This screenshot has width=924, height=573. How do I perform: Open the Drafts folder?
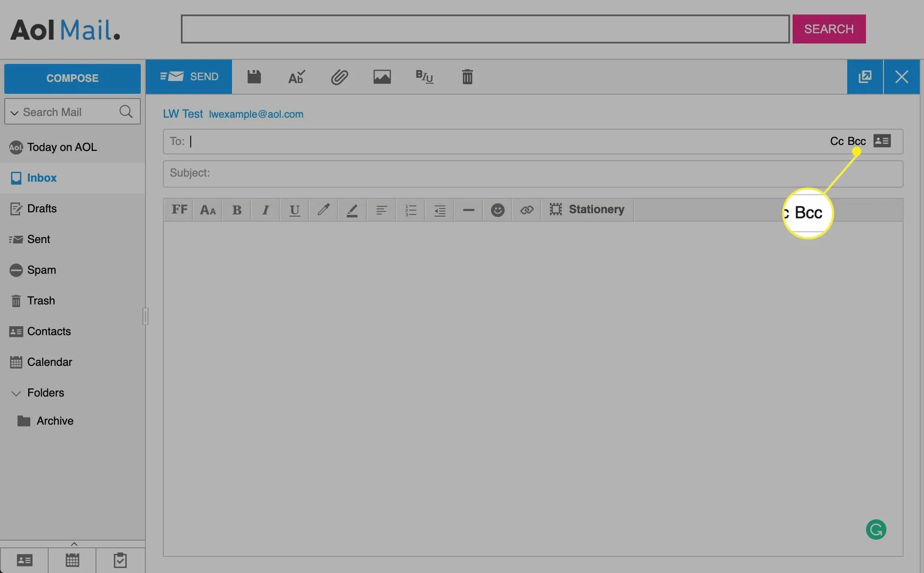[42, 208]
